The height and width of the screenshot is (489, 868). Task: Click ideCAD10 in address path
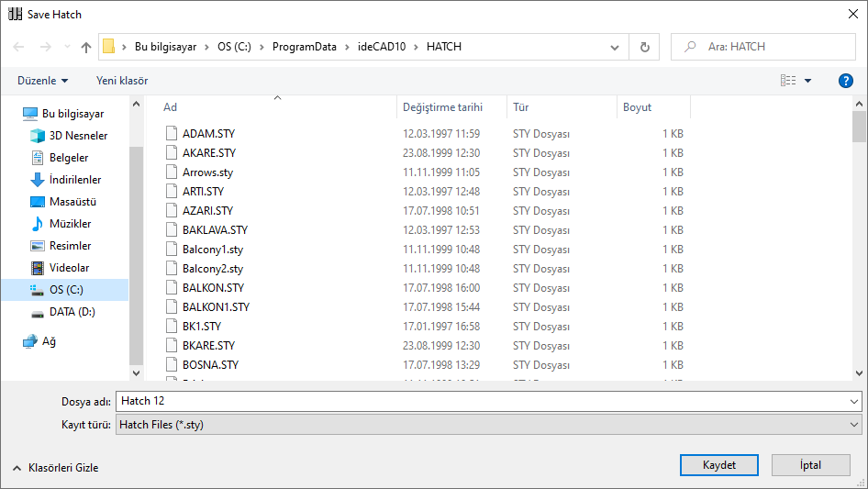[382, 47]
